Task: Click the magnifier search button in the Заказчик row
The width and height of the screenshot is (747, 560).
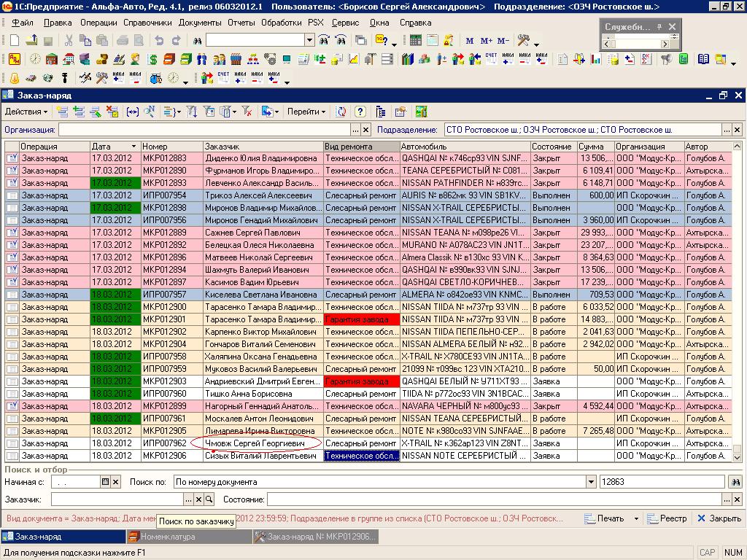Action: coord(209,499)
